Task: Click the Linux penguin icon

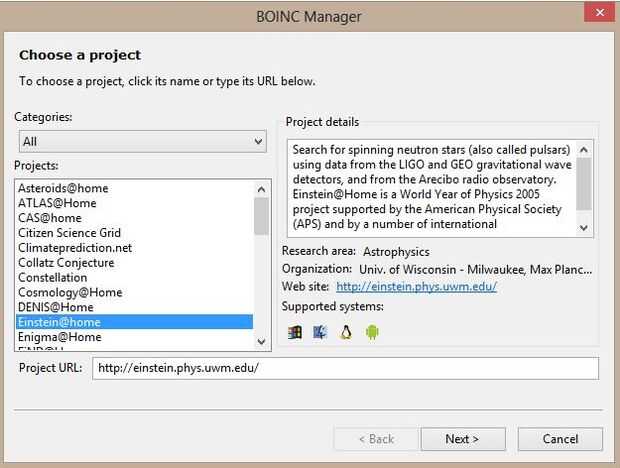Action: pyautogui.click(x=347, y=332)
